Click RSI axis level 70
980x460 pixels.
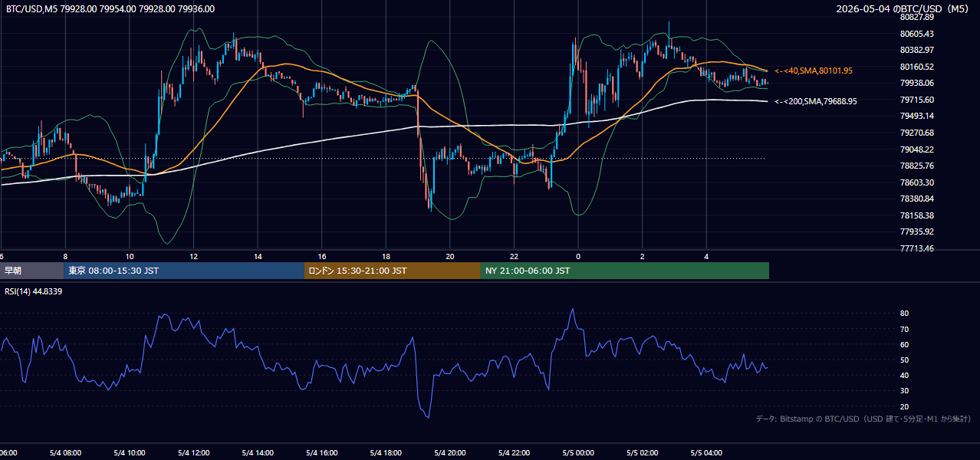(x=904, y=329)
